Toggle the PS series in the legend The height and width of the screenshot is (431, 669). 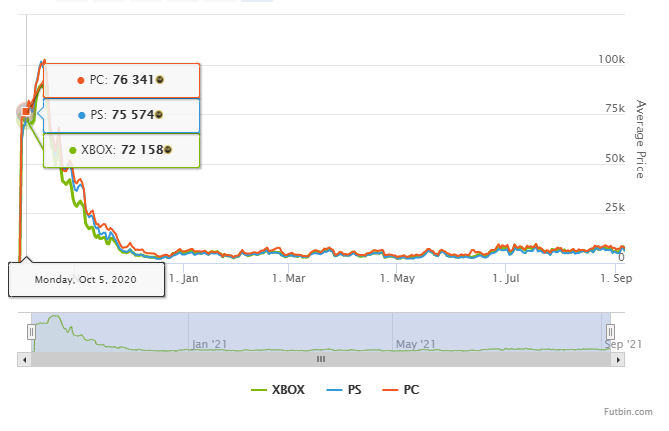[344, 390]
